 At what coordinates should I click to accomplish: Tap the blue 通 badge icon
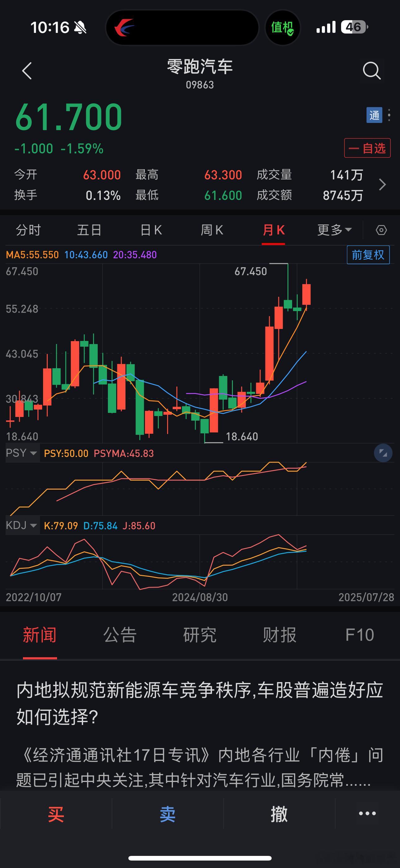point(374,115)
